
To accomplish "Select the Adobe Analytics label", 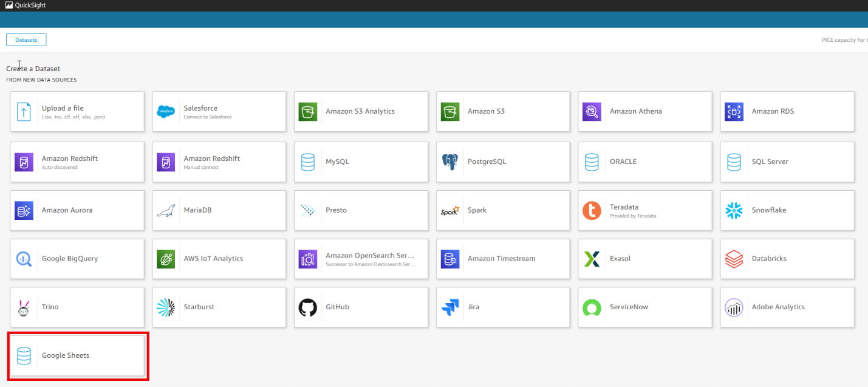I will coord(778,307).
